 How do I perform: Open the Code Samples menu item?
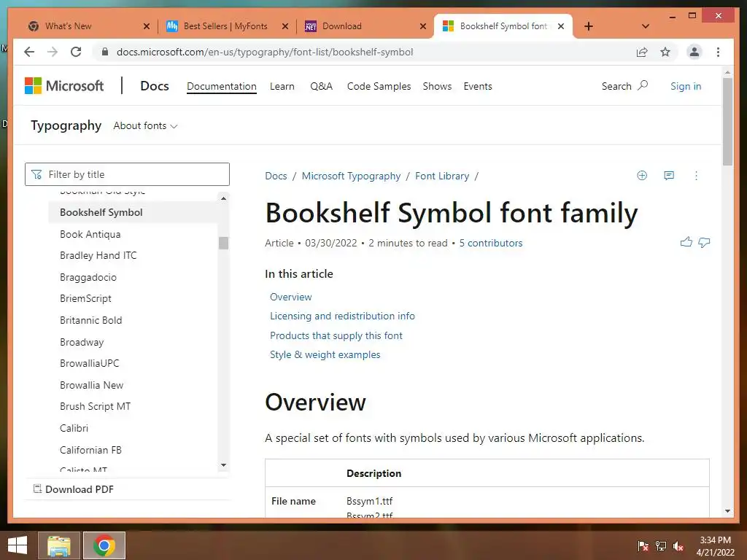pos(379,86)
